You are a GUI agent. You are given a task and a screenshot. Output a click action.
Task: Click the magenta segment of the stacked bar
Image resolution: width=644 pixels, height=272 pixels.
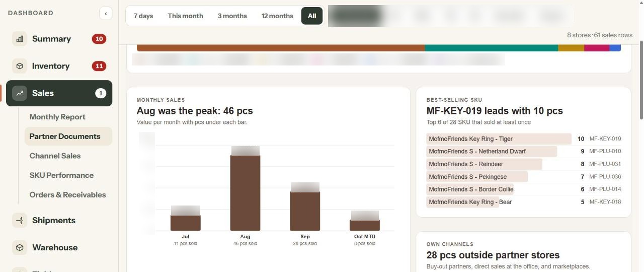coord(597,48)
